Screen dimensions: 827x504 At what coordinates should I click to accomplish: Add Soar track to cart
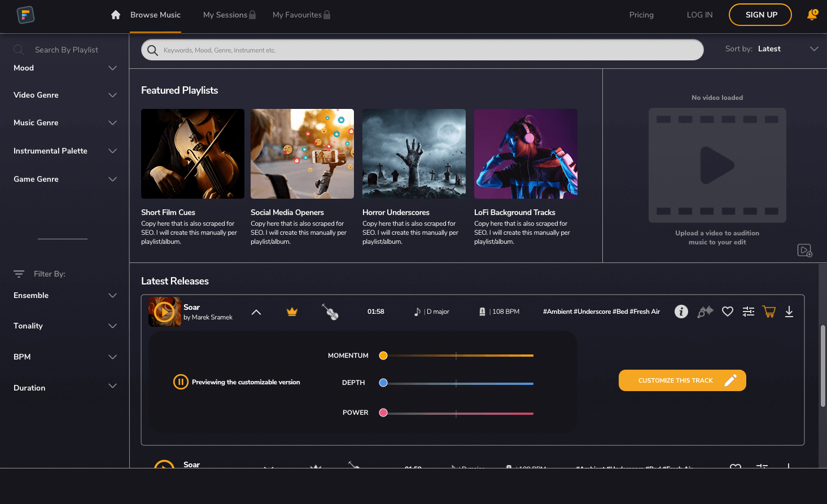(x=769, y=312)
